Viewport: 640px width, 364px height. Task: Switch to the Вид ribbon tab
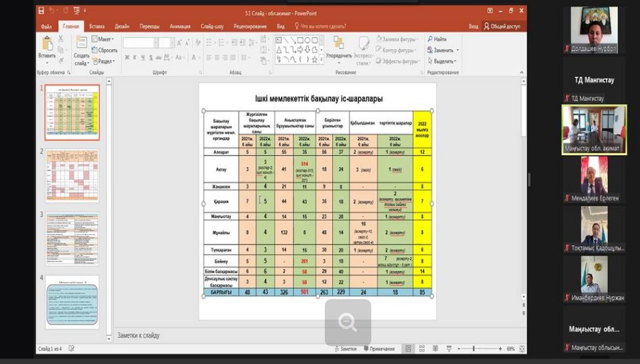click(x=280, y=27)
